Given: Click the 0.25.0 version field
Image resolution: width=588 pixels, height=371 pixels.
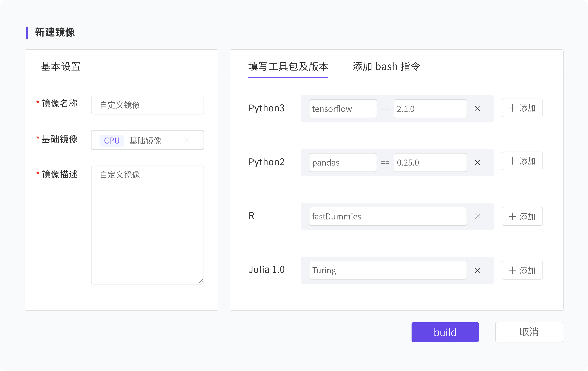Looking at the screenshot, I should tap(430, 163).
